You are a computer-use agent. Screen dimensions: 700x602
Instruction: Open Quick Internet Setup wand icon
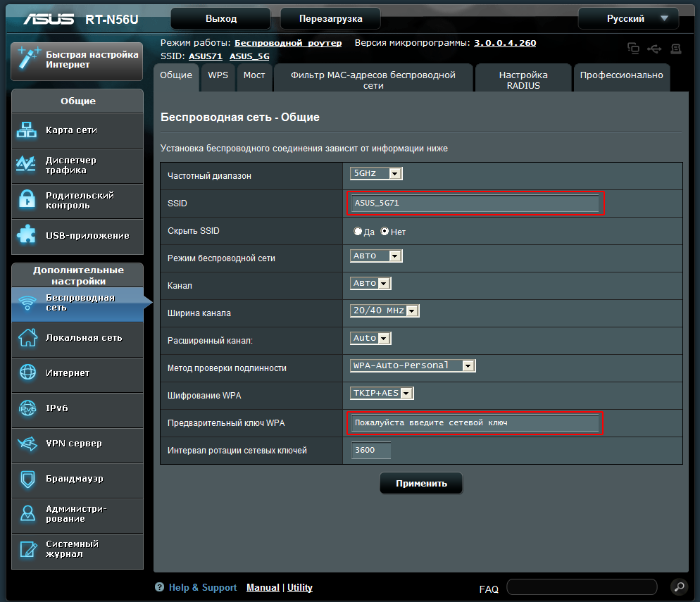[29, 58]
